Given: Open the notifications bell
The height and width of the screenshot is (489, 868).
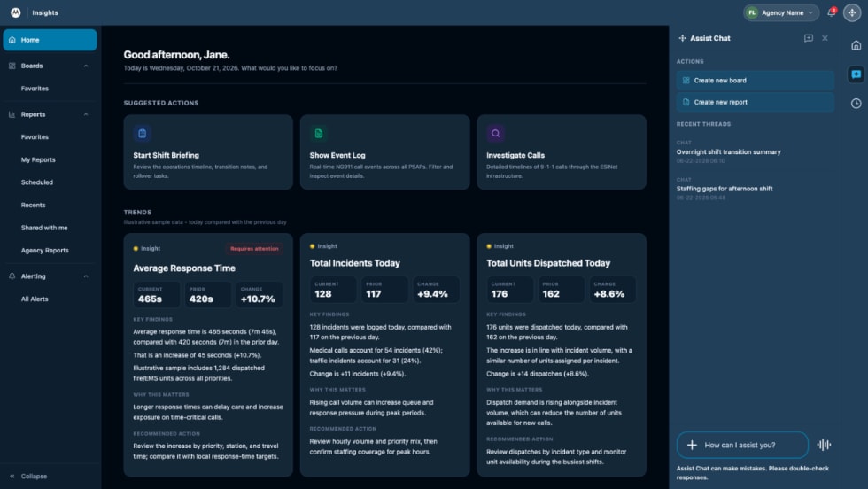Looking at the screenshot, I should coord(832,12).
